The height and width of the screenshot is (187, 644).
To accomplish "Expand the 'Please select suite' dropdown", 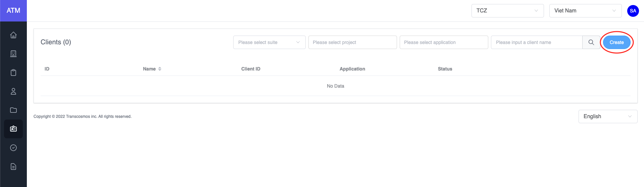I will pos(269,42).
